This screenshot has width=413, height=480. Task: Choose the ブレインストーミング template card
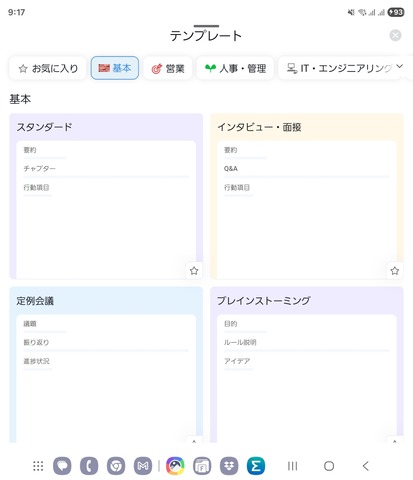tap(307, 365)
